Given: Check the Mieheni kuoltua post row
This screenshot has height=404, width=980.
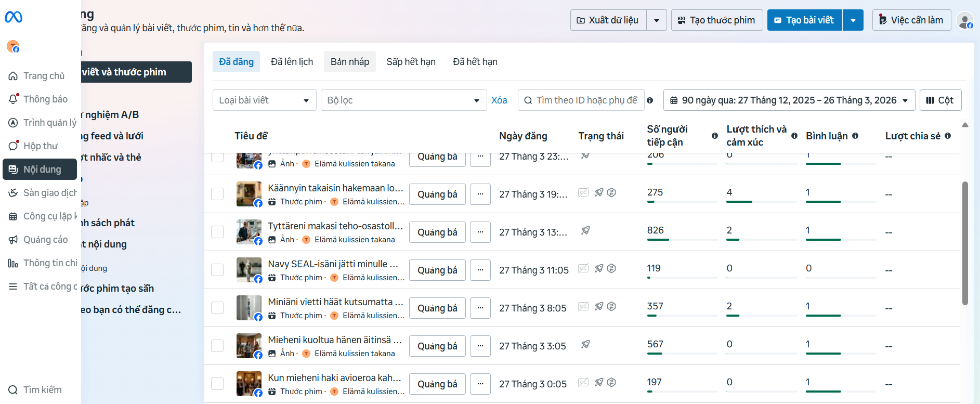Looking at the screenshot, I should pyautogui.click(x=217, y=346).
